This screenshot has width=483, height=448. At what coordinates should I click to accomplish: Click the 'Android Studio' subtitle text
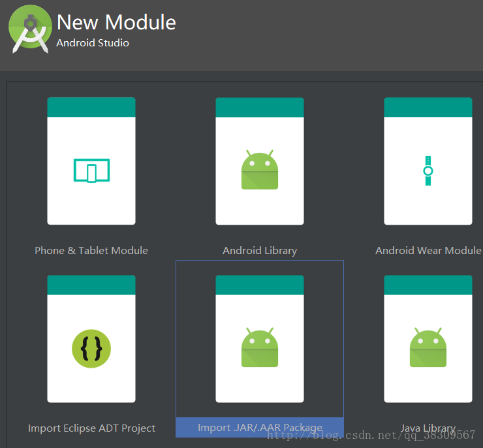[x=93, y=43]
